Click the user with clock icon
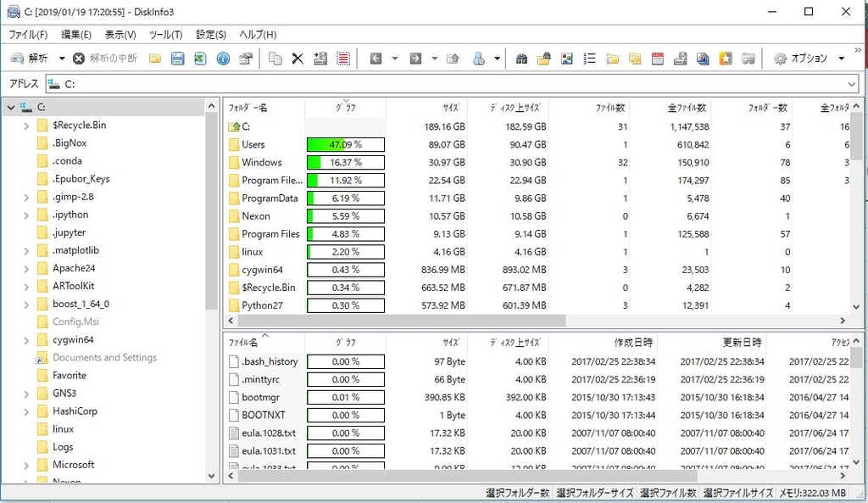868x503 pixels. tap(479, 59)
